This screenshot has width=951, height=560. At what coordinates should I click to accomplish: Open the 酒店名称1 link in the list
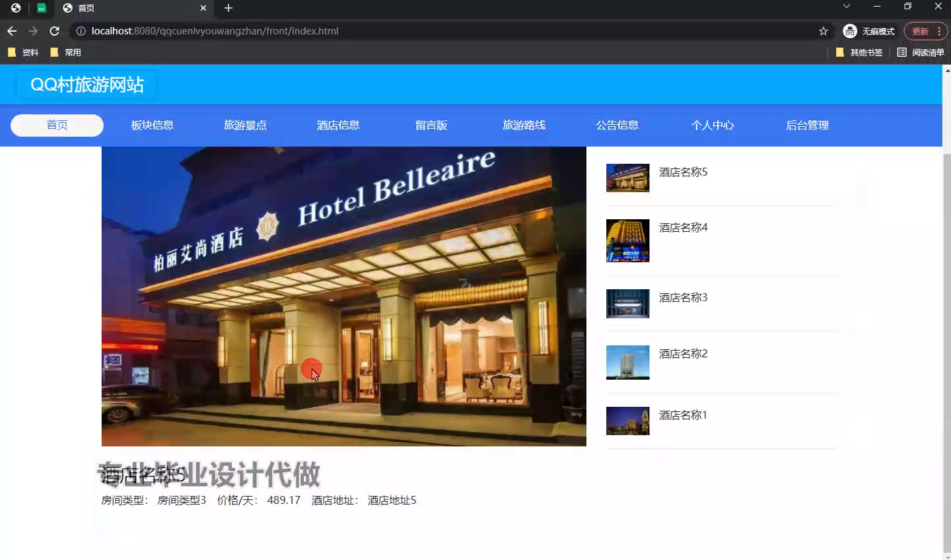684,415
